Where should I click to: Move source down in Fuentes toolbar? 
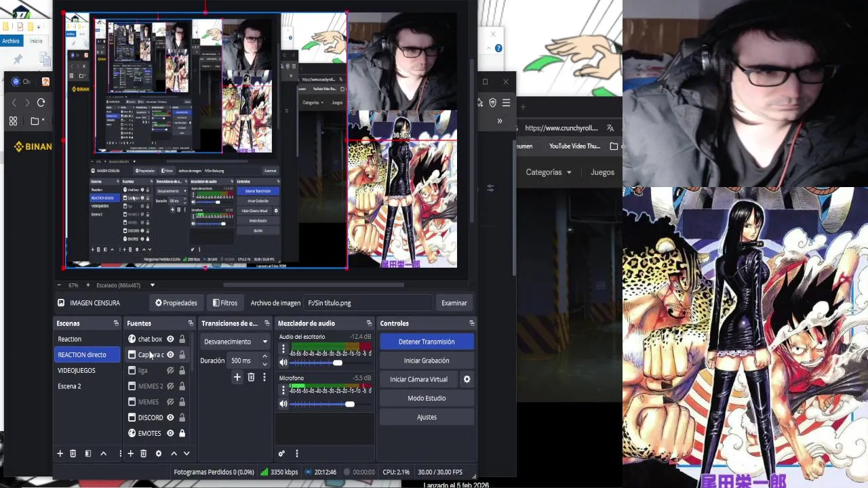[186, 453]
